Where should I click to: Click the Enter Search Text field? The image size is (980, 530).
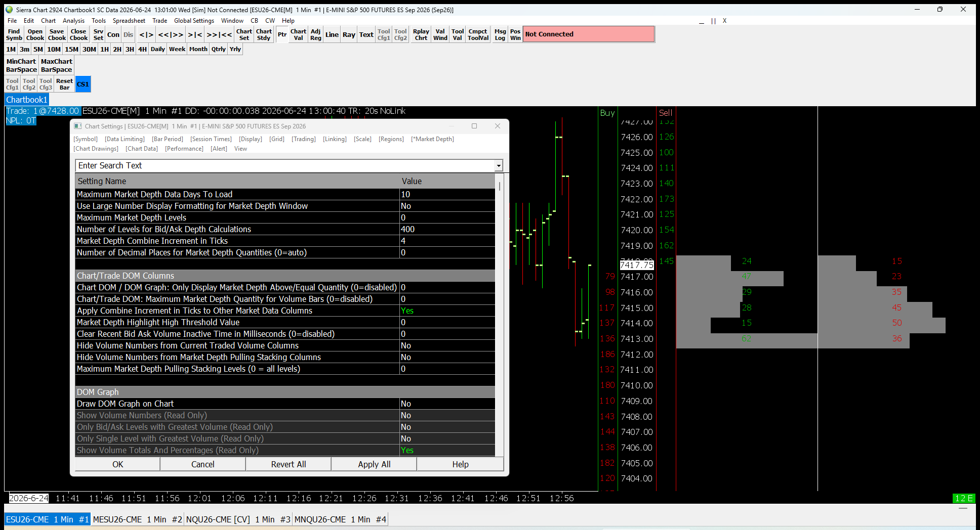tap(285, 165)
